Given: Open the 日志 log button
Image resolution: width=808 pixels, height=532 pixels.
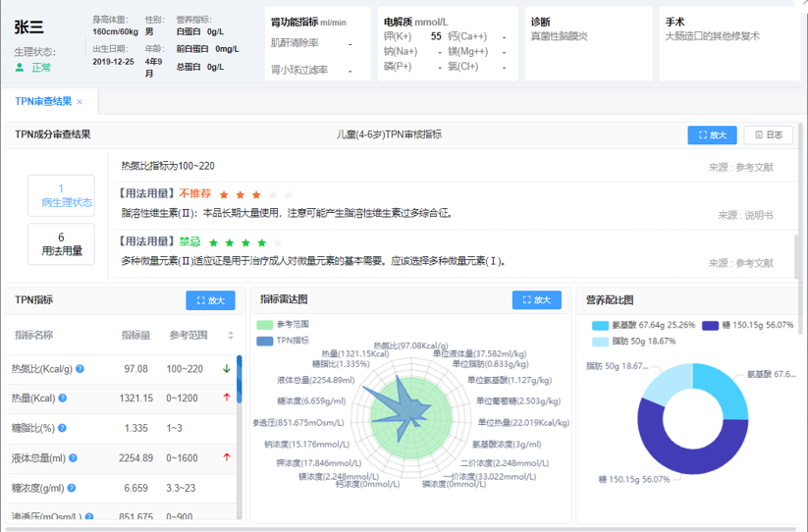Looking at the screenshot, I should [768, 135].
